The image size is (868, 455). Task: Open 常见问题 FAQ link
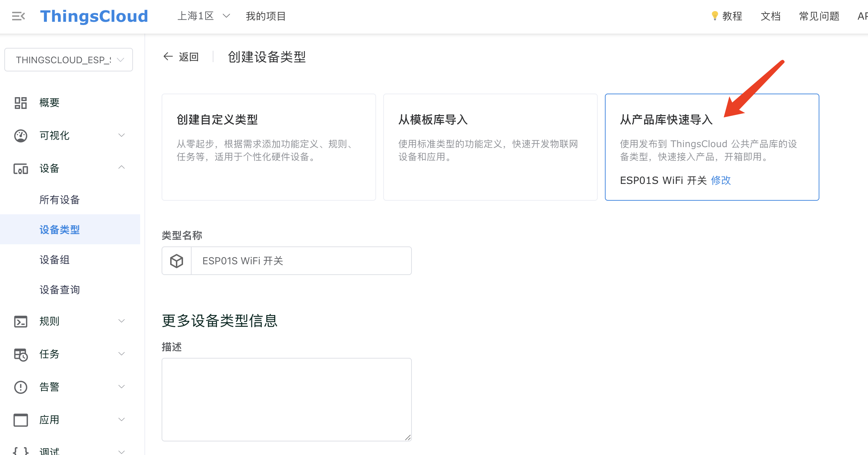[819, 16]
